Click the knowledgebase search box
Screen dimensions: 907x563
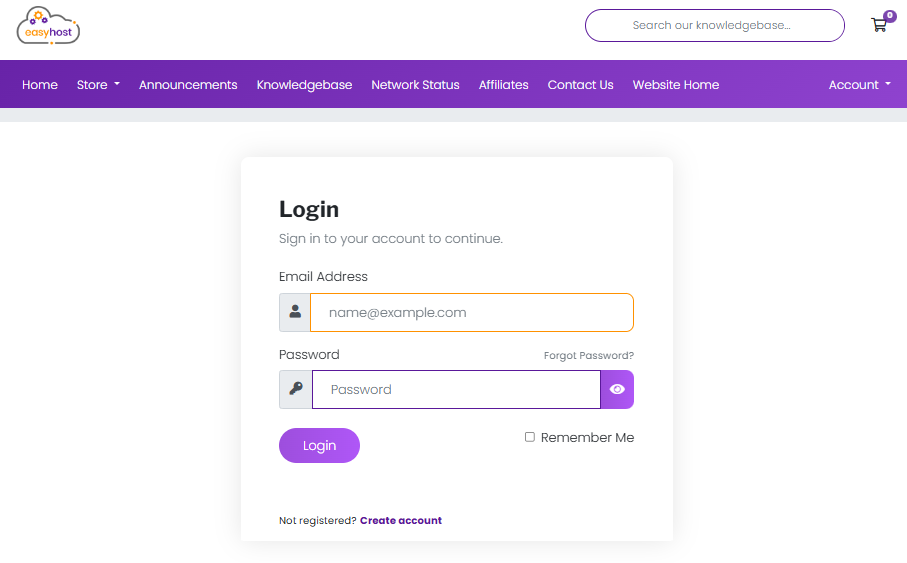pyautogui.click(x=714, y=25)
